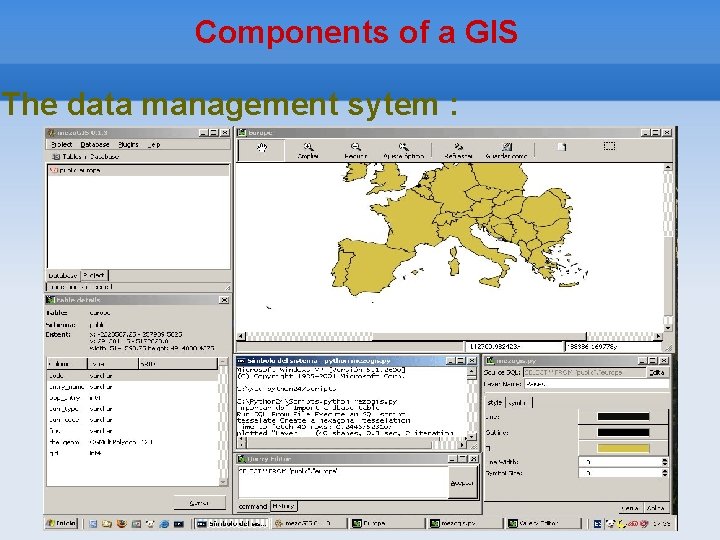The width and height of the screenshot is (720, 540).
Task: Select the dashed rectangle selection tool
Action: pyautogui.click(x=609, y=146)
